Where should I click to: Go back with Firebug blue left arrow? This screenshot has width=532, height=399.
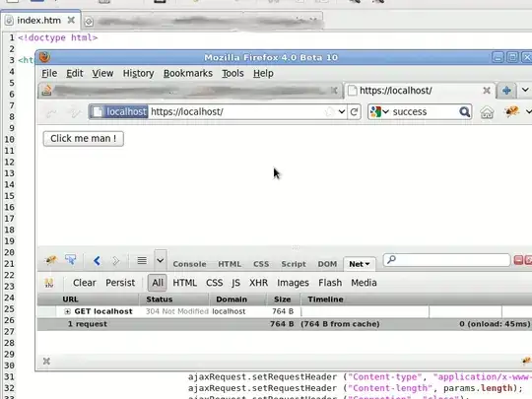click(97, 260)
